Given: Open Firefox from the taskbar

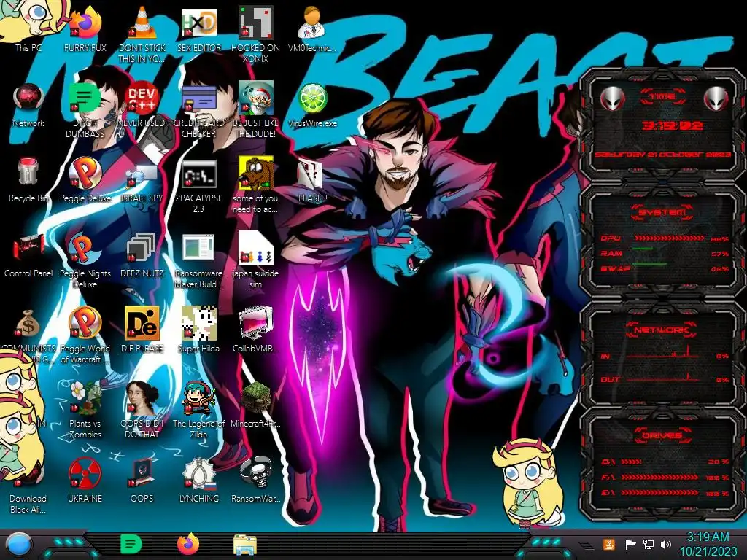Looking at the screenshot, I should click(187, 544).
